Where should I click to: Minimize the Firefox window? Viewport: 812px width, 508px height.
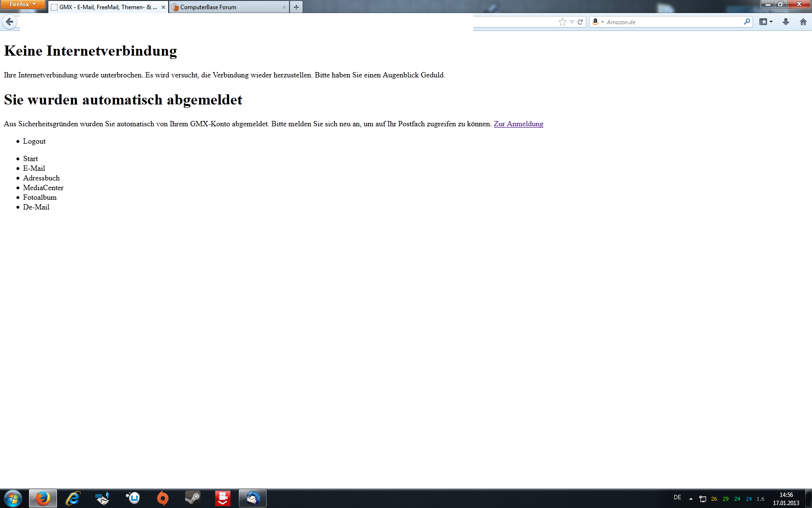coord(767,4)
